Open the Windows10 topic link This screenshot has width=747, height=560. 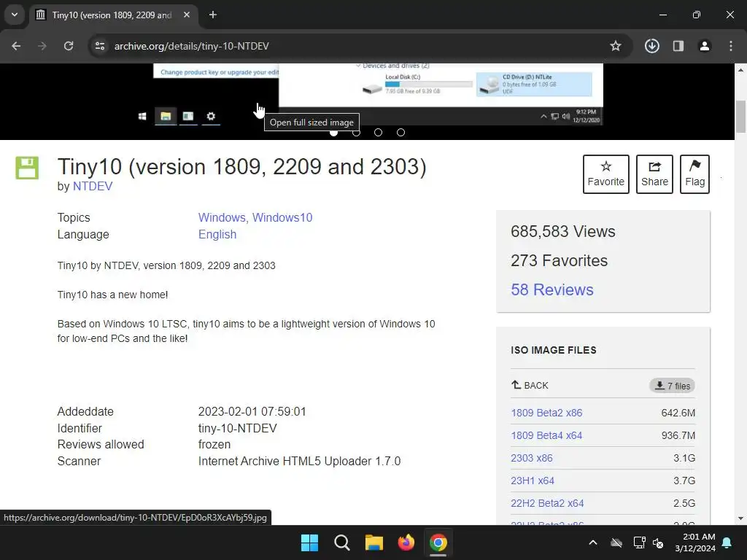[282, 217]
